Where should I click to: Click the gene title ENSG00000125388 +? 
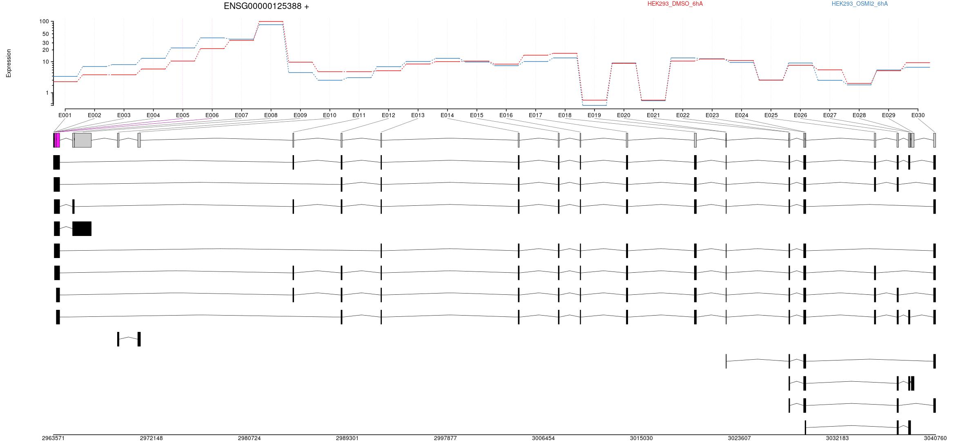[266, 6]
